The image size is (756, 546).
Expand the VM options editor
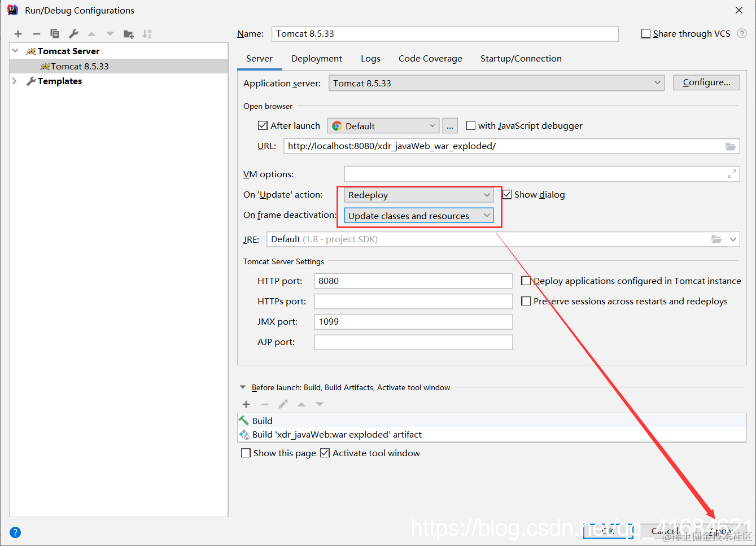click(732, 174)
